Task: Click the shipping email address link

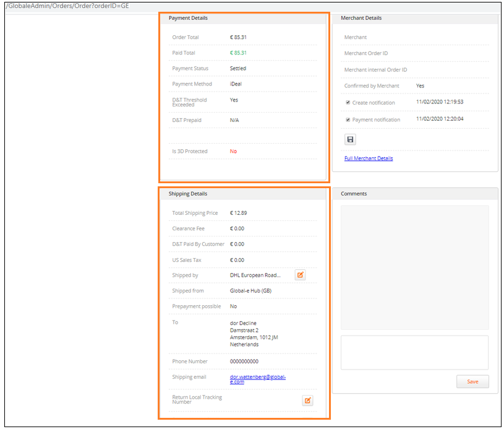Action: coord(257,379)
